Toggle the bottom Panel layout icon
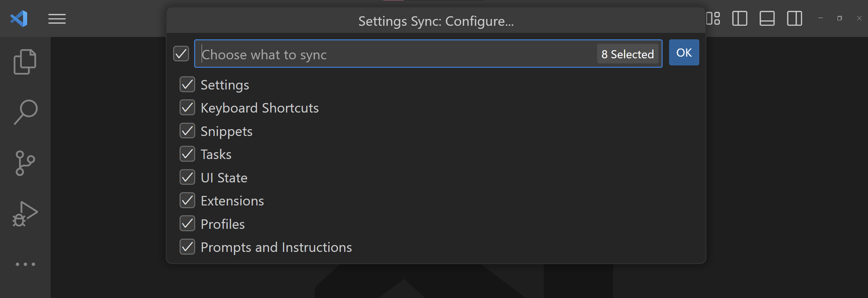 (767, 18)
